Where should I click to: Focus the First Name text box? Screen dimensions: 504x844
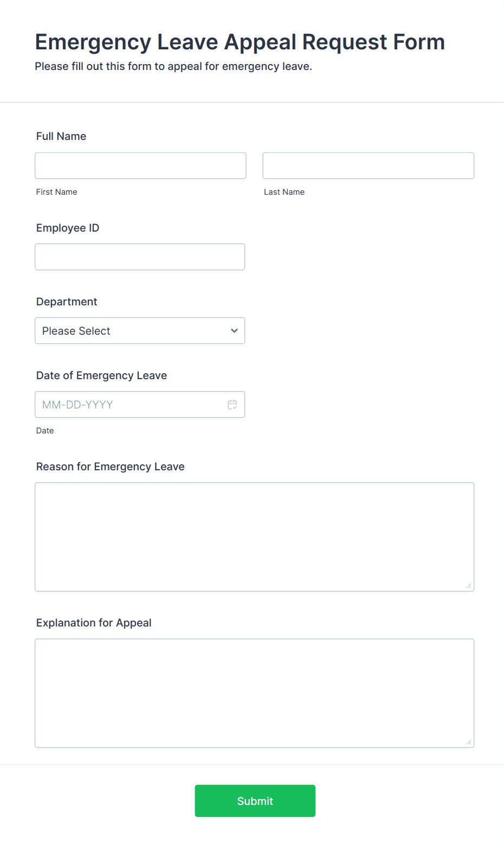140,165
